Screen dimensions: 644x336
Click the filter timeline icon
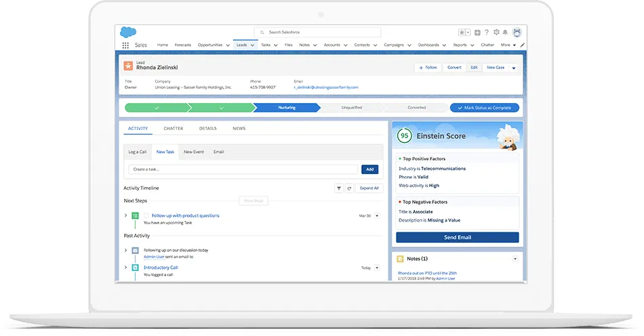point(339,188)
